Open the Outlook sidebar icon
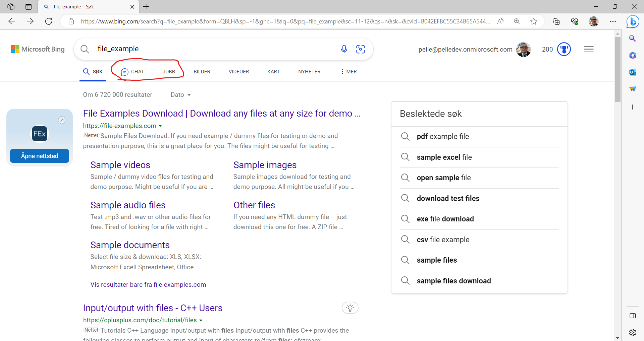Viewport: 644px width, 341px height. [633, 72]
